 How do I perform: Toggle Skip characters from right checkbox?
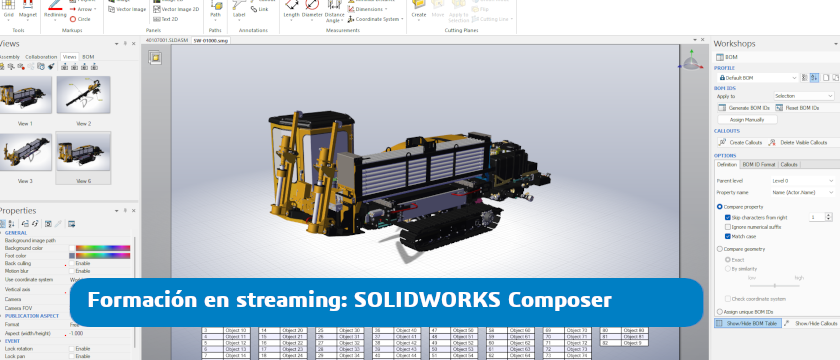tap(728, 218)
